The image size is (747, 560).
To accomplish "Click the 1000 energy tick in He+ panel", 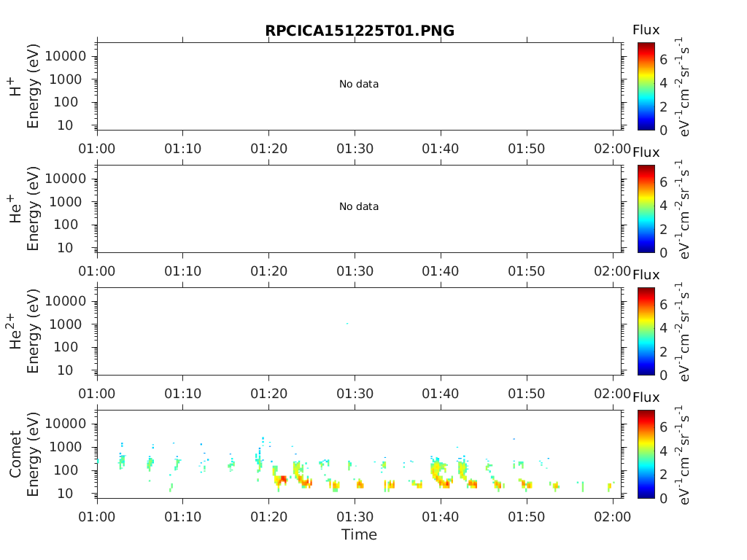I will coord(66,201).
